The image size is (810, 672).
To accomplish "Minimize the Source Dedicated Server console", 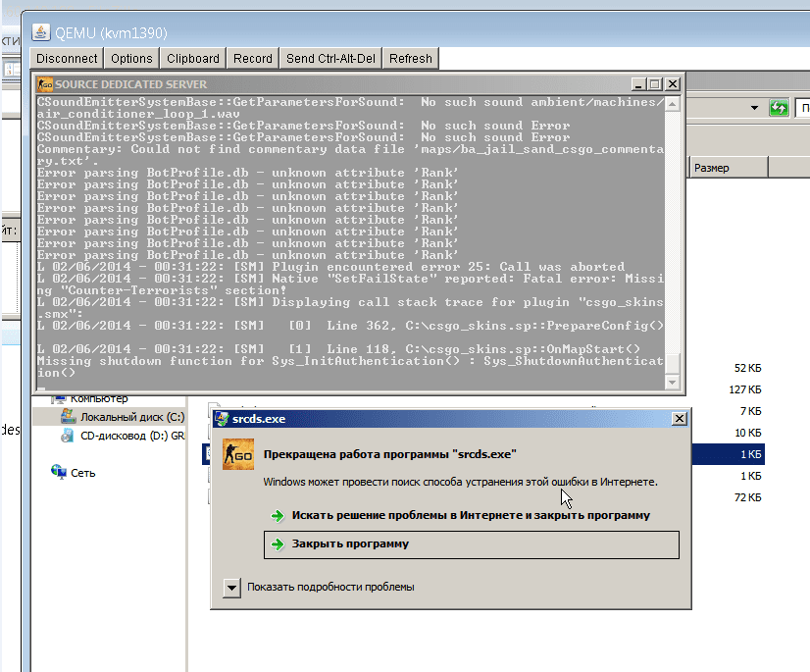I will 638,83.
